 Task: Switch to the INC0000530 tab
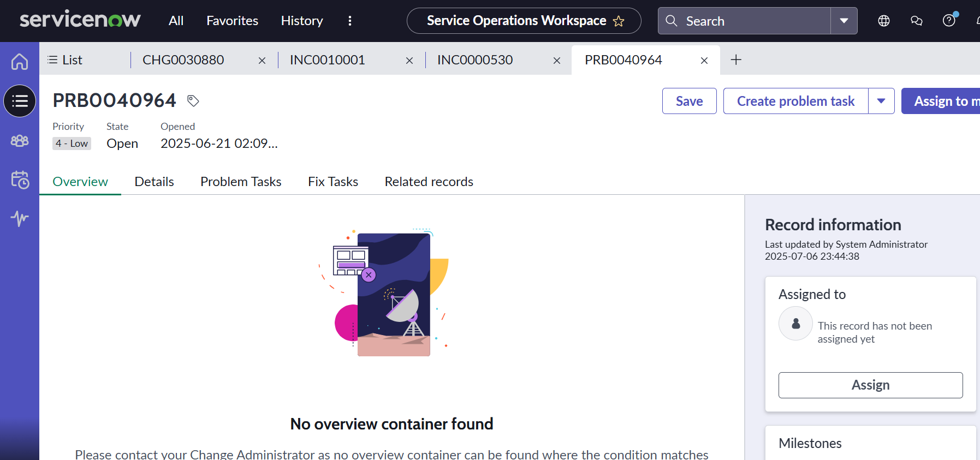coord(475,60)
